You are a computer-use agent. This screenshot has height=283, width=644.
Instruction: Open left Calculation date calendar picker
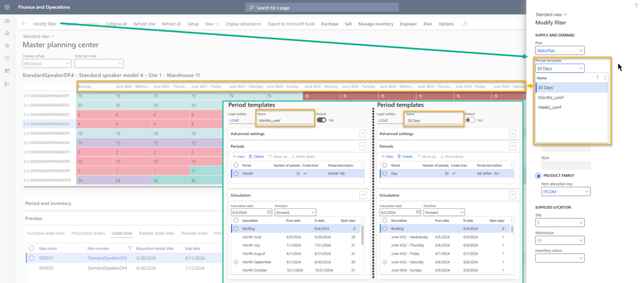tap(269, 213)
